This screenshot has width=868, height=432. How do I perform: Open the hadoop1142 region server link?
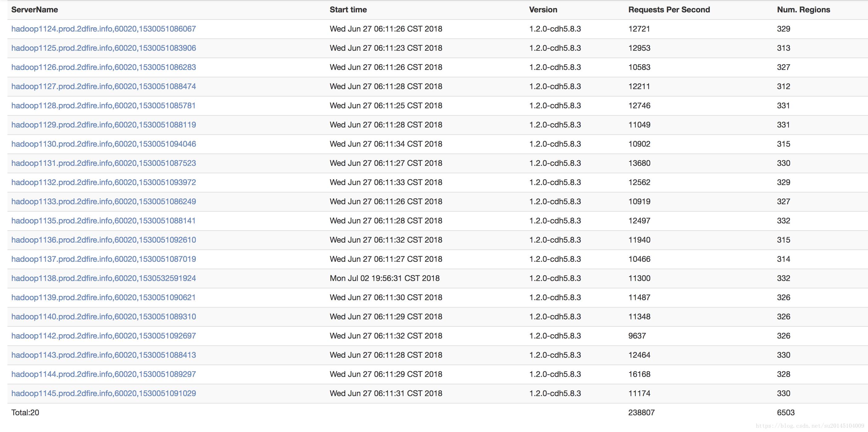tap(103, 336)
